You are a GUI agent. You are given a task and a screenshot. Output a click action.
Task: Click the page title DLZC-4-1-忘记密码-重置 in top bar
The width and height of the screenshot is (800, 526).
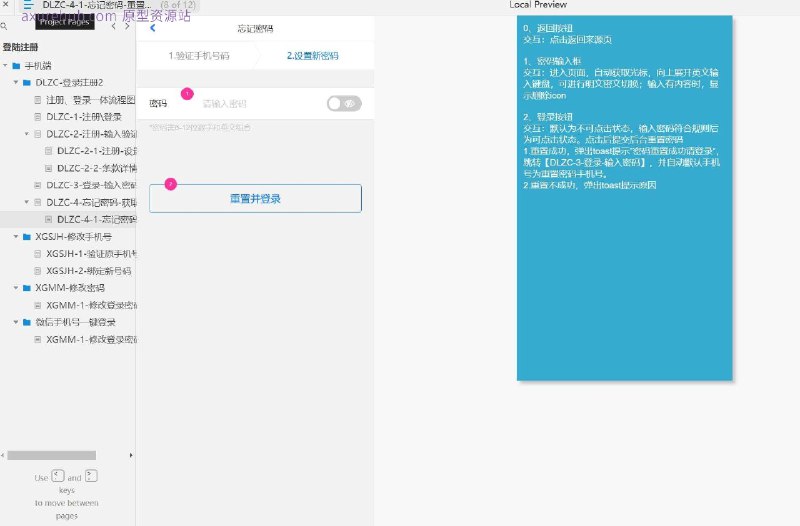[x=96, y=5]
